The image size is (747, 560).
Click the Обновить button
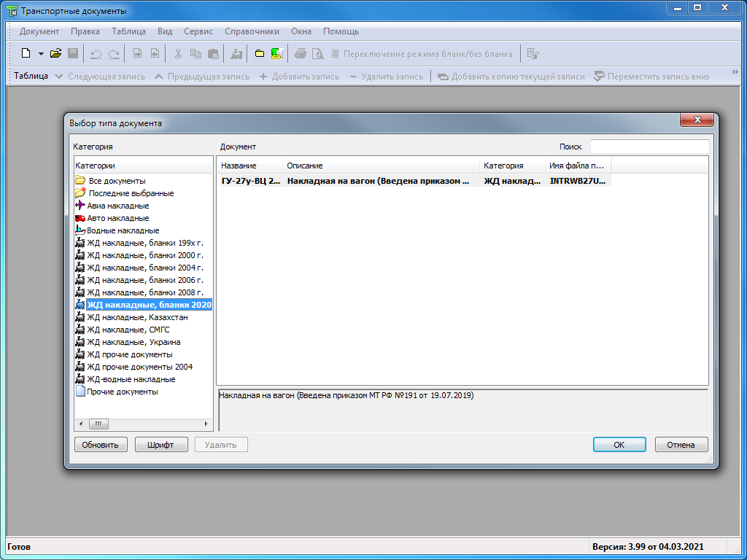click(101, 445)
